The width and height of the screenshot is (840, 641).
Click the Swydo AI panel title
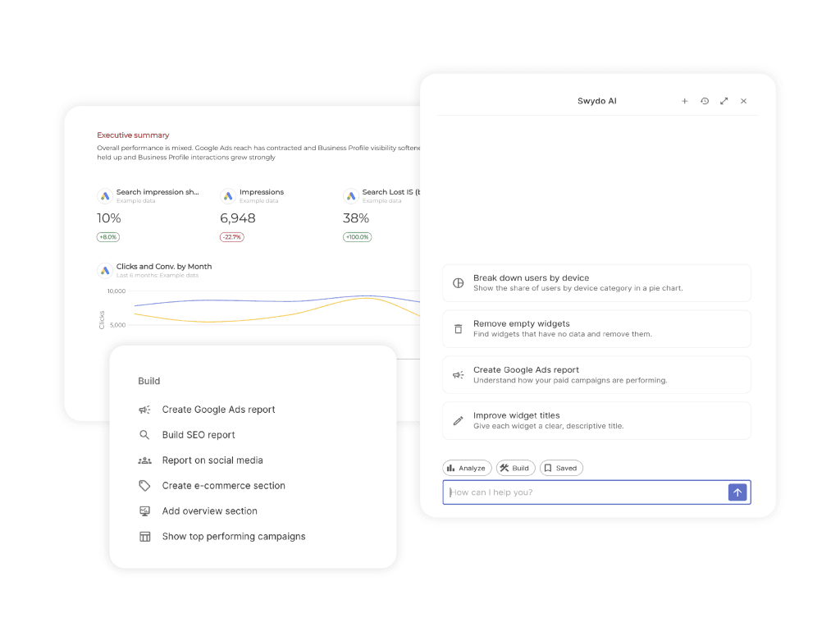597,101
